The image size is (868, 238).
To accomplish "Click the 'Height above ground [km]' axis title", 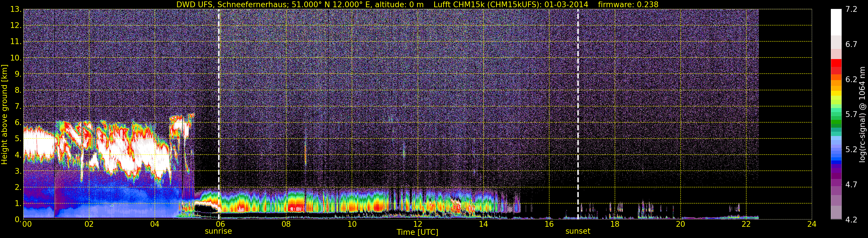I will tap(4, 114).
